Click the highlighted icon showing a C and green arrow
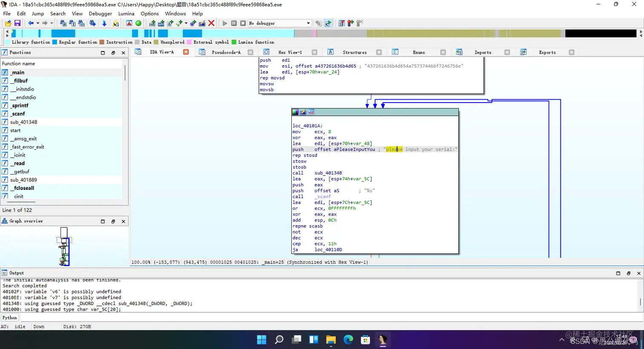644x349 pixels. click(328, 23)
